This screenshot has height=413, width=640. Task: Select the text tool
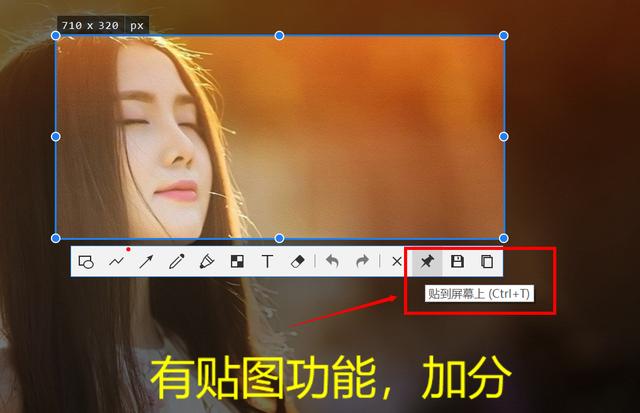coord(267,262)
